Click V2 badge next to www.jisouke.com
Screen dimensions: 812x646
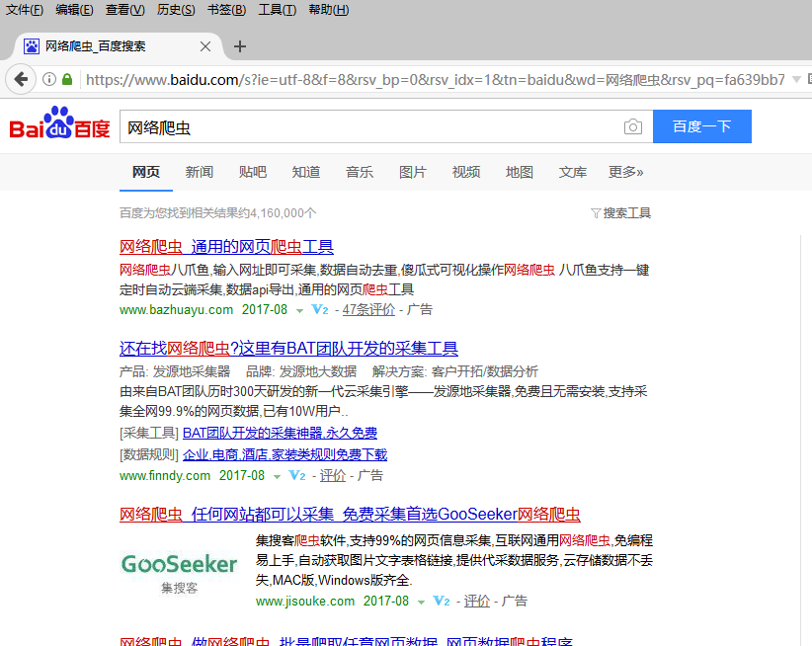[442, 601]
